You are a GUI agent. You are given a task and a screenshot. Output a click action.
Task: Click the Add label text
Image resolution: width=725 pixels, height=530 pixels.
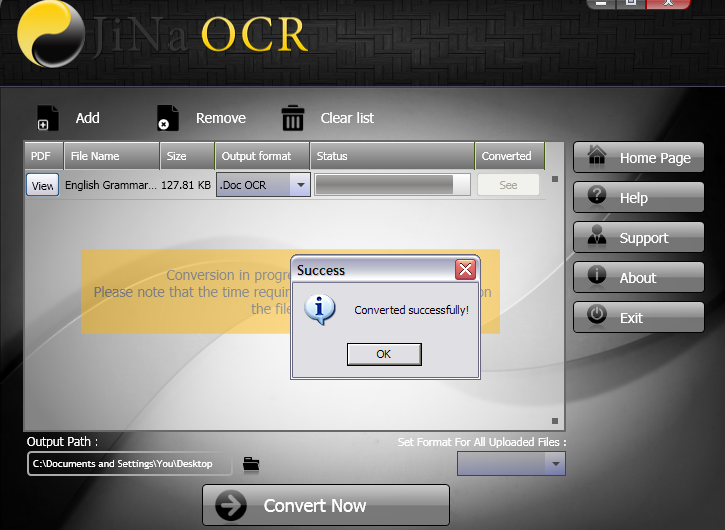tap(87, 118)
